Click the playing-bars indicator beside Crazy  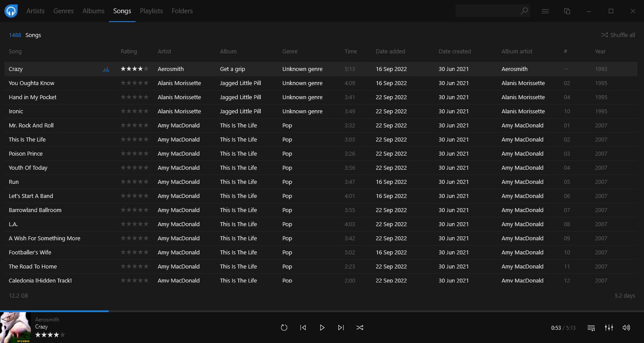point(106,69)
